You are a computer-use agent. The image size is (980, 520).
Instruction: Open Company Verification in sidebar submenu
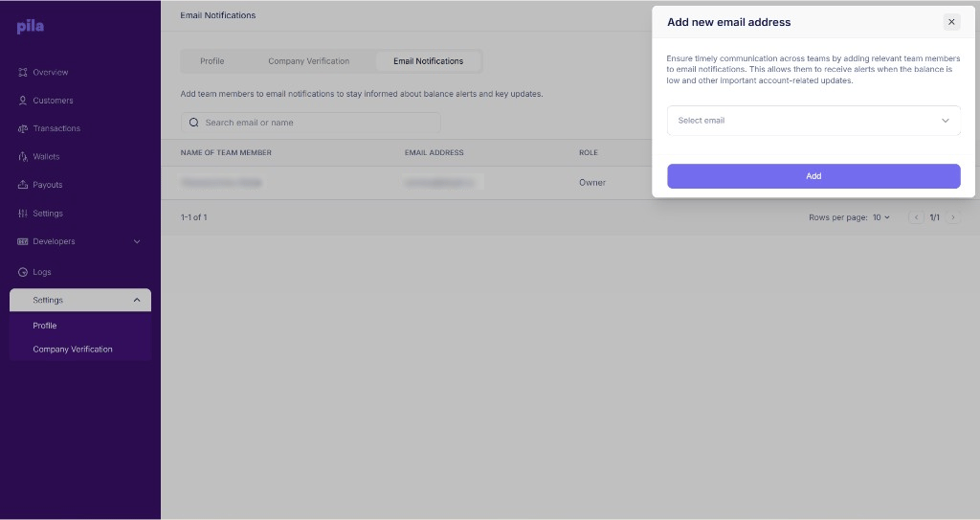point(73,350)
